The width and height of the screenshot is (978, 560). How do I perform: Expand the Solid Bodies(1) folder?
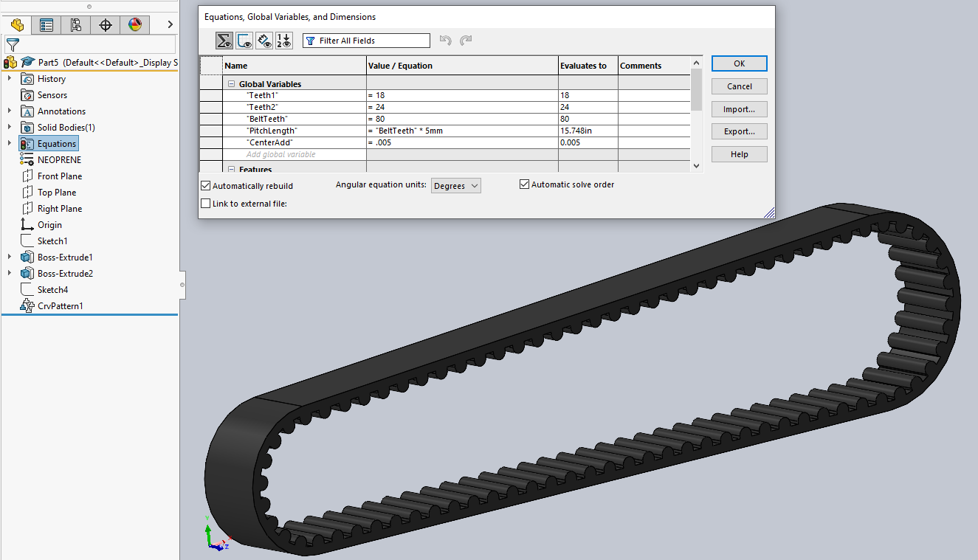(x=10, y=128)
